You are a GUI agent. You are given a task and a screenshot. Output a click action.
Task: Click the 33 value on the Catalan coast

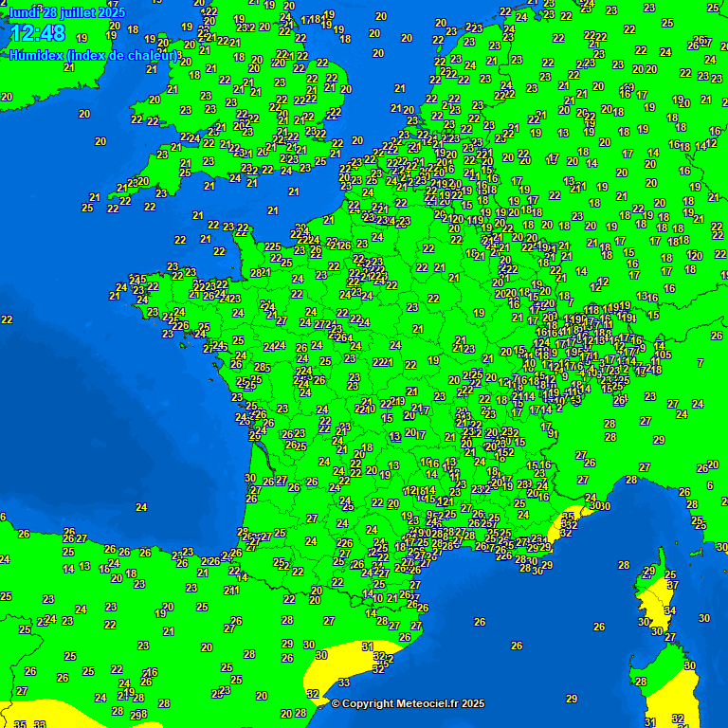344,682
